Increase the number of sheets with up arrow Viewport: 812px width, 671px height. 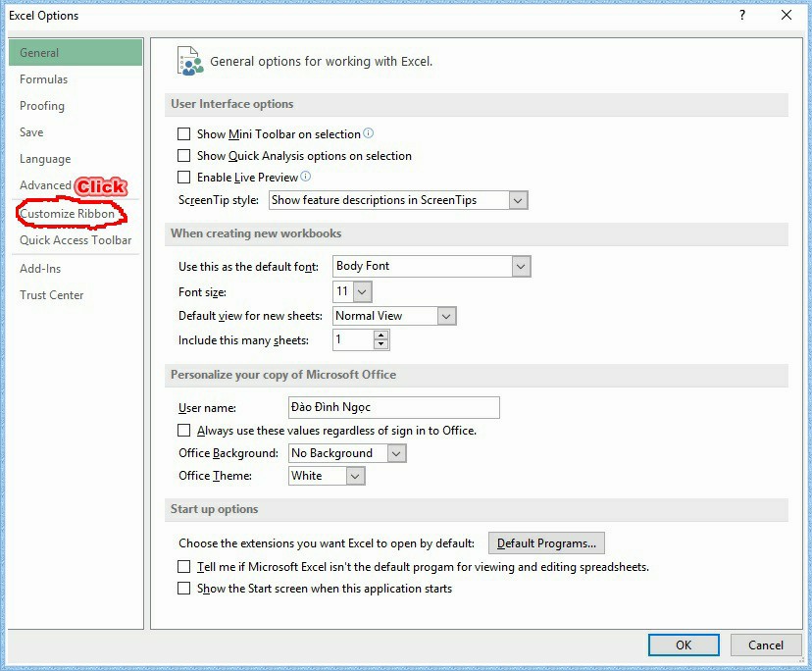click(x=381, y=335)
